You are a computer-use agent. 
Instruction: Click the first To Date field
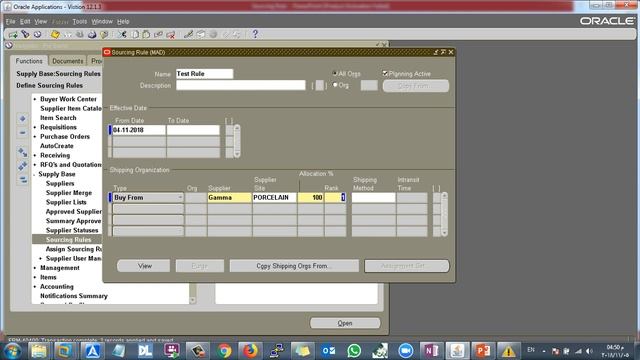pyautogui.click(x=193, y=130)
